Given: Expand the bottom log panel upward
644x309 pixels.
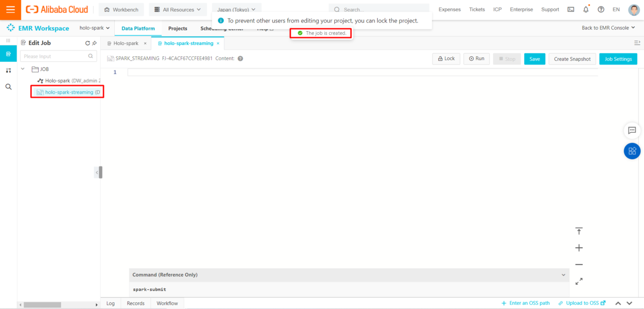Looking at the screenshot, I should pos(618,304).
